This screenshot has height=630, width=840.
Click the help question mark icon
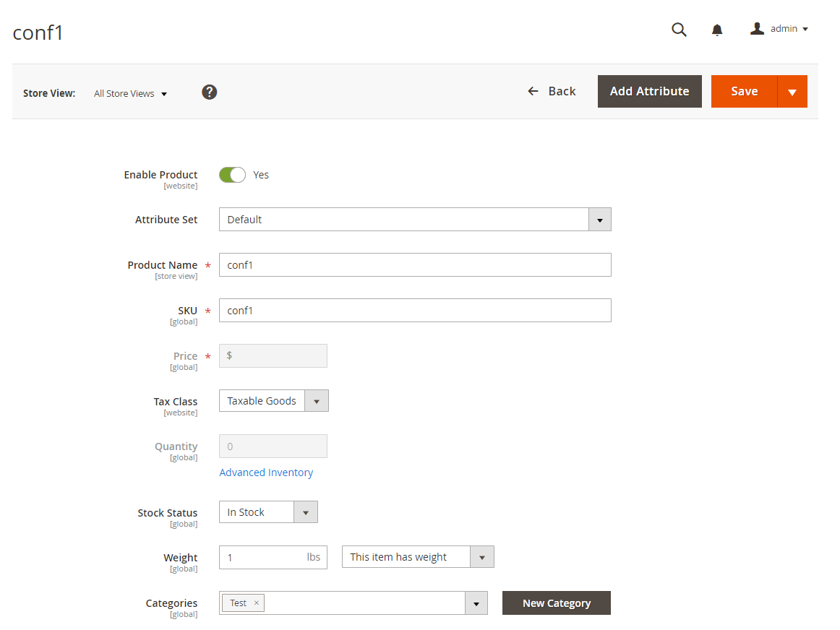pos(209,92)
